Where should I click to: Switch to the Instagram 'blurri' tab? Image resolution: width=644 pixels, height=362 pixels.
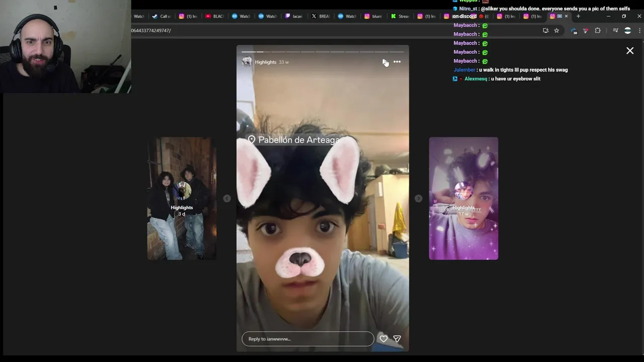pos(373,16)
